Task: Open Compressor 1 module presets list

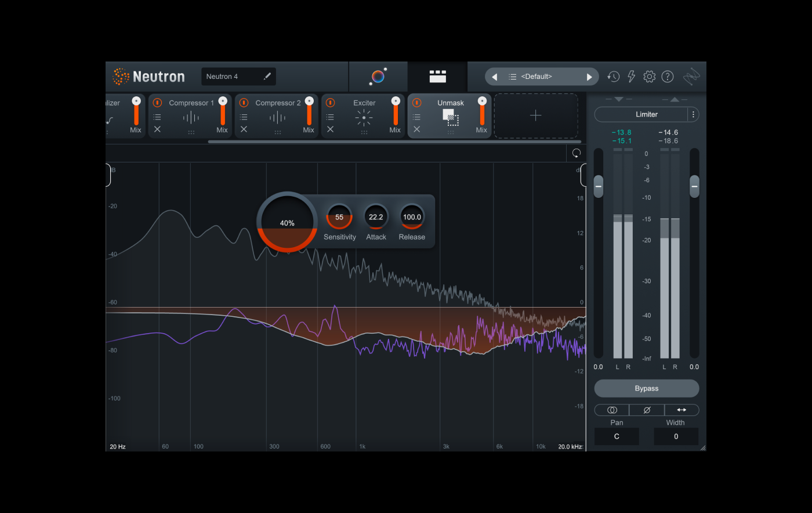Action: 157,117
